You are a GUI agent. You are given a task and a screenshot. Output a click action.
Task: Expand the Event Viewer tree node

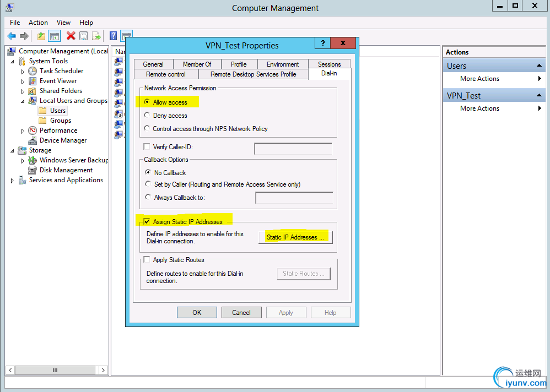coord(23,81)
